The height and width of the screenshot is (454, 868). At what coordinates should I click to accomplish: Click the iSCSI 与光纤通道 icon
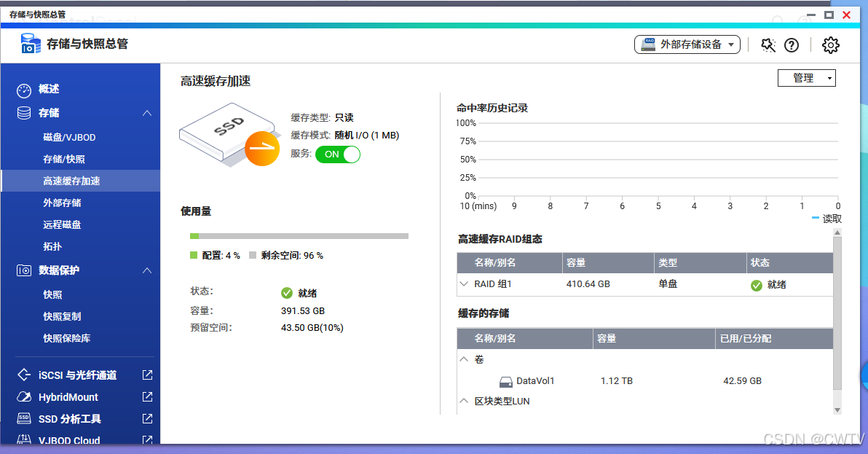click(24, 375)
